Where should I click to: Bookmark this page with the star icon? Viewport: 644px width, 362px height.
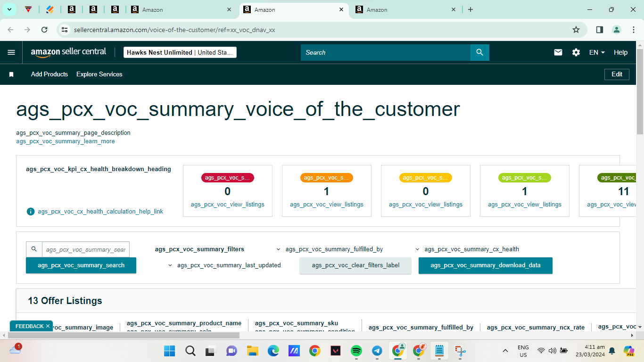pyautogui.click(x=576, y=30)
